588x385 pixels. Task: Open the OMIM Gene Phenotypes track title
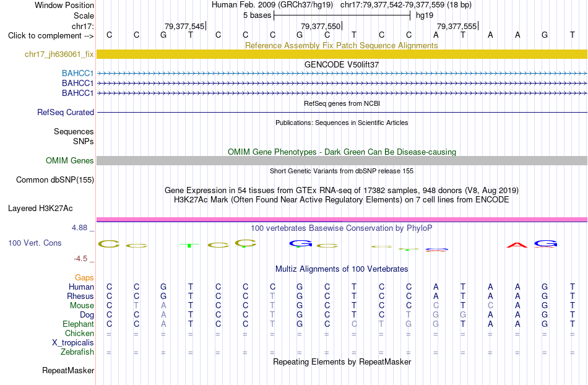(x=342, y=152)
